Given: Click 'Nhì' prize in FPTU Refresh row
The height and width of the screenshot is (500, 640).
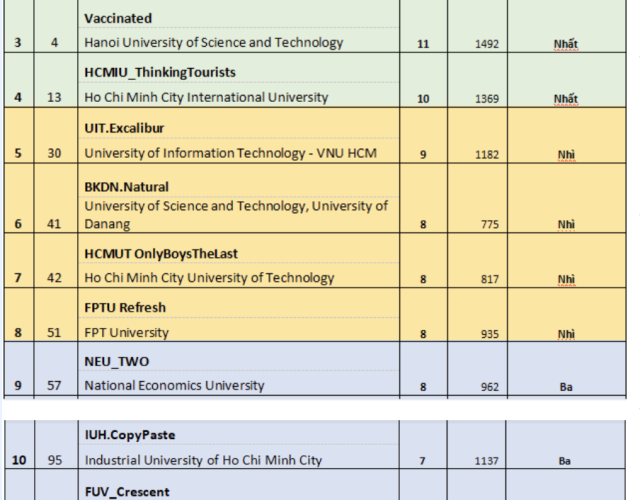Looking at the screenshot, I should (x=566, y=334).
